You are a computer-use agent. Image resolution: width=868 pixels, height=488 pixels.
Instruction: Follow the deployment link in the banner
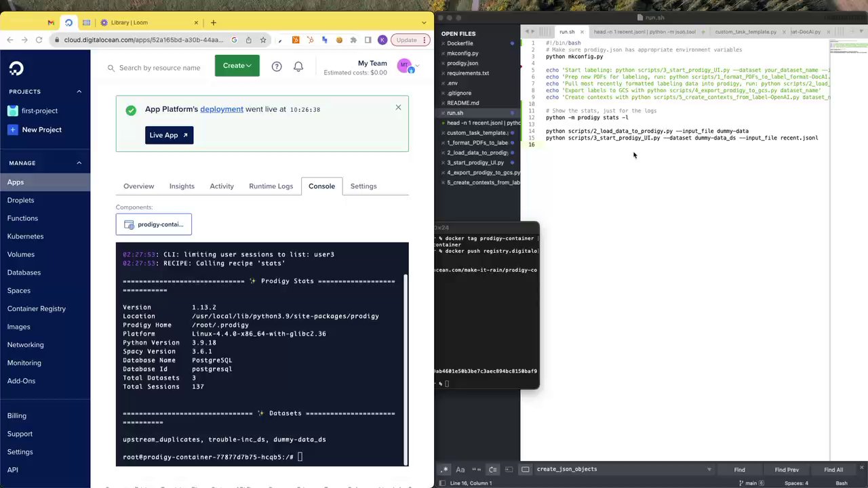coord(222,109)
